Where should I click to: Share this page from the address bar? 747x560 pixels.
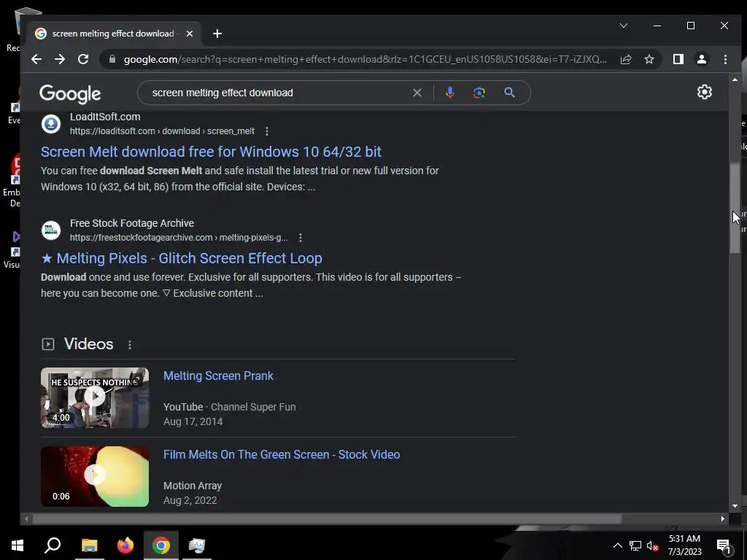[626, 59]
